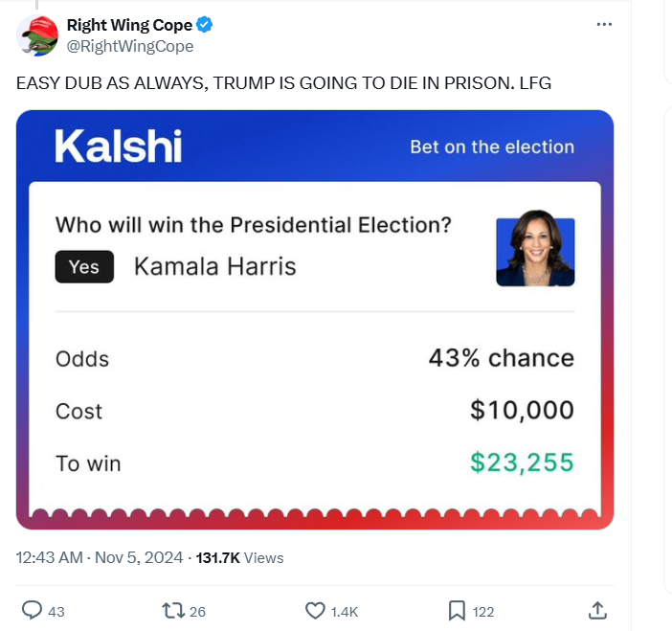Click the 43% chance odds value
Image resolution: width=672 pixels, height=631 pixels.
(x=501, y=358)
